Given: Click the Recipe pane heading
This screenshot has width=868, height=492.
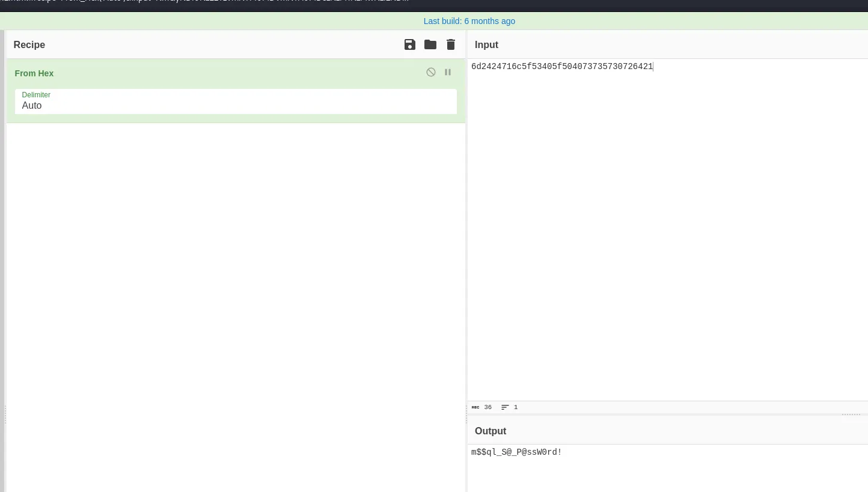Looking at the screenshot, I should 29,45.
